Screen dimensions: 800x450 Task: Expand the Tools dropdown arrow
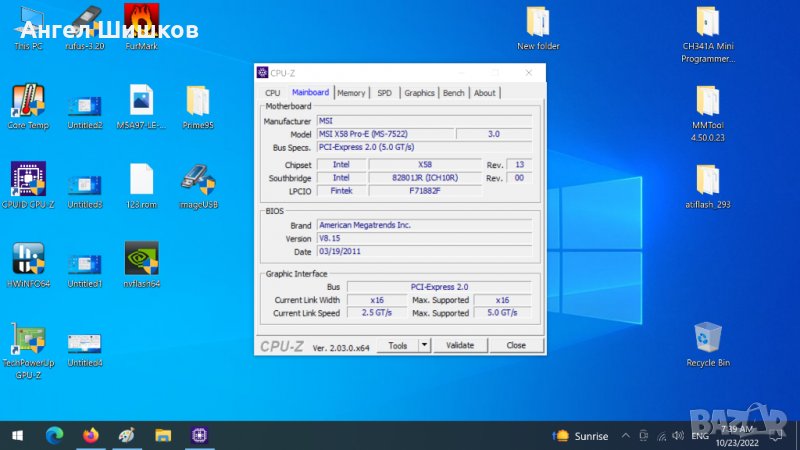click(424, 345)
